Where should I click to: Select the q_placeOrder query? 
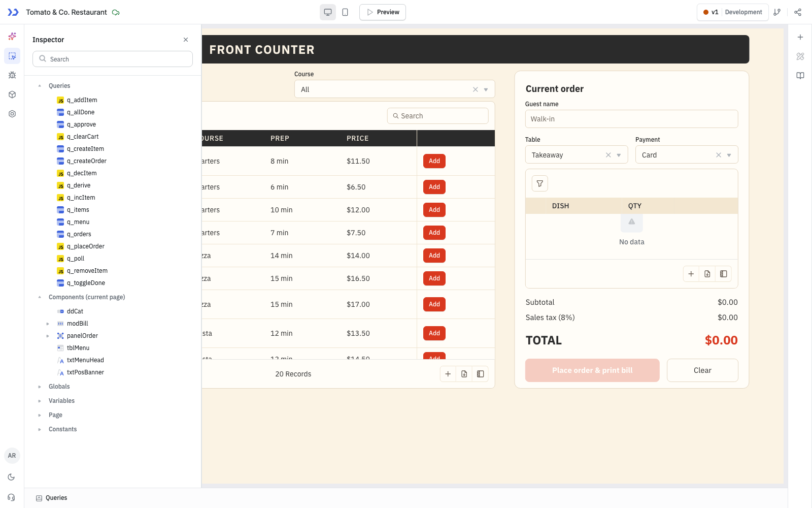85,246
